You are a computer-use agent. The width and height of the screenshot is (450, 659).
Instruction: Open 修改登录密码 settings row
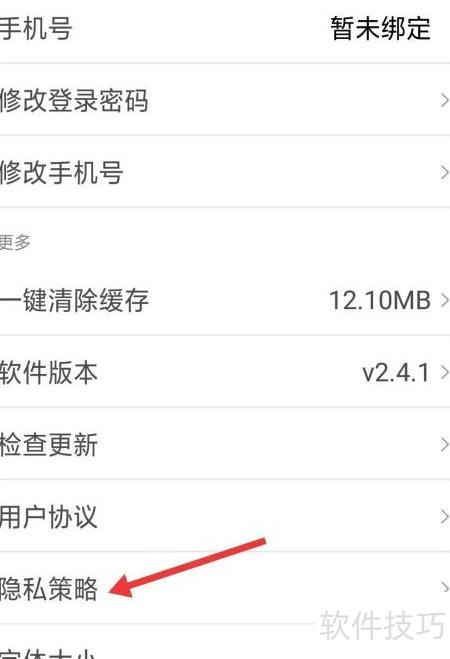point(225,100)
